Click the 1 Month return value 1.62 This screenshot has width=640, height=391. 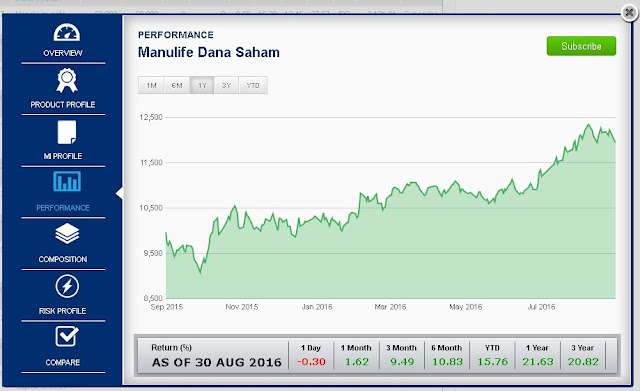click(357, 362)
